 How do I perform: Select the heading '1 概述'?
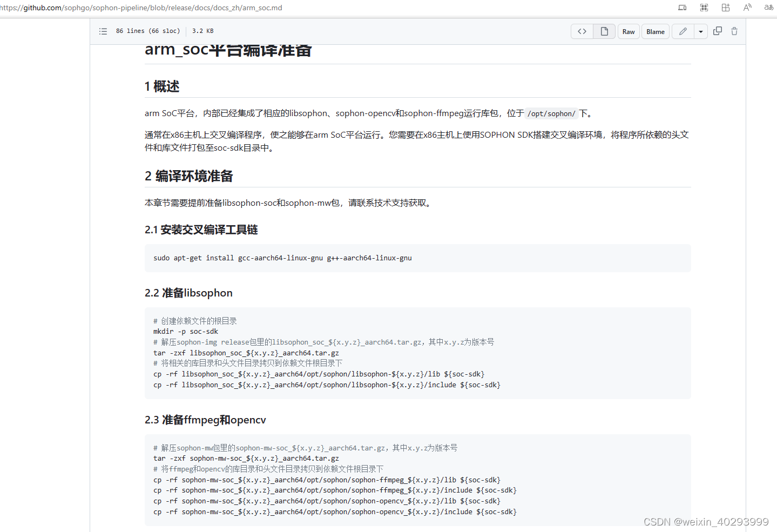point(162,86)
